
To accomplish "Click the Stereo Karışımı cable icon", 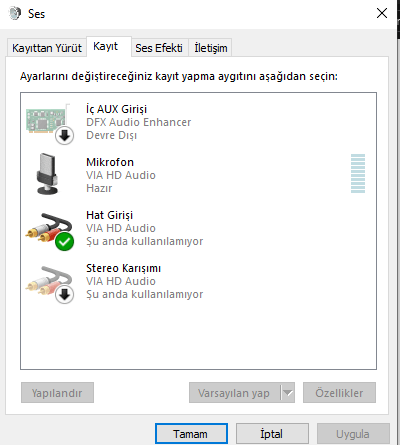I will (x=50, y=285).
